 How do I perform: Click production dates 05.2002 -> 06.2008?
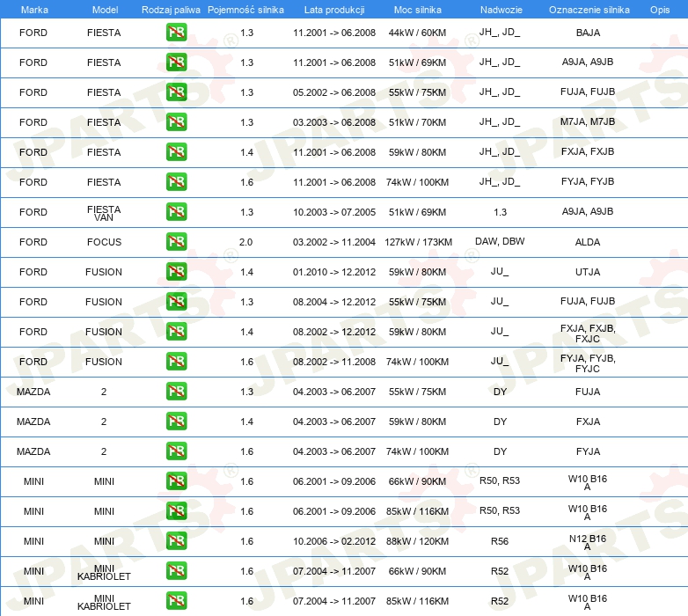[334, 92]
